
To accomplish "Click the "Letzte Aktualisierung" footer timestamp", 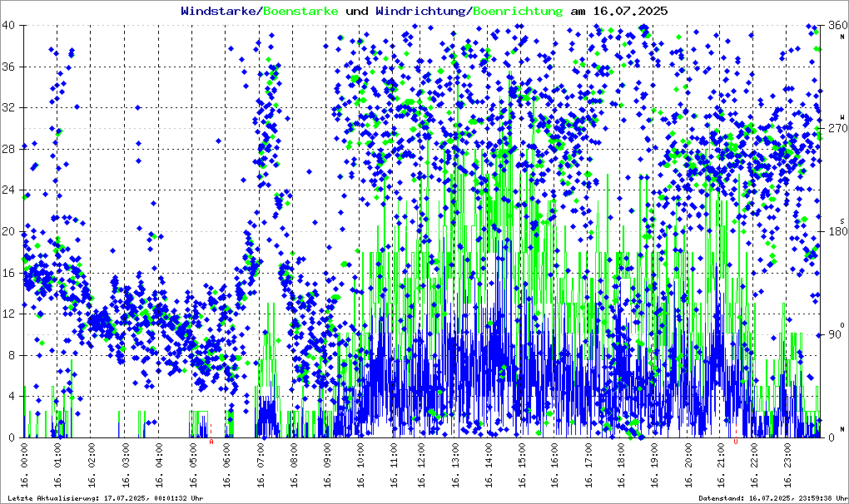I will [106, 498].
